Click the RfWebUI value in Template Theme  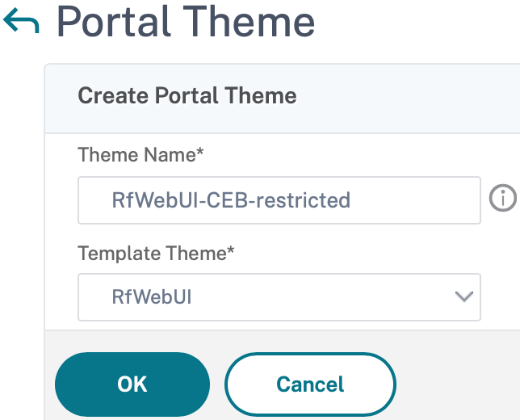coord(152,296)
